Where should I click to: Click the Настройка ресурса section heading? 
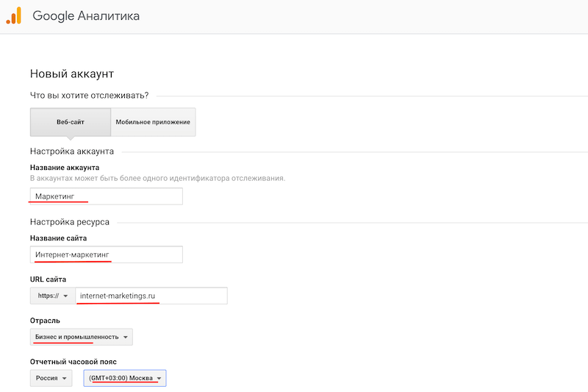pos(69,221)
